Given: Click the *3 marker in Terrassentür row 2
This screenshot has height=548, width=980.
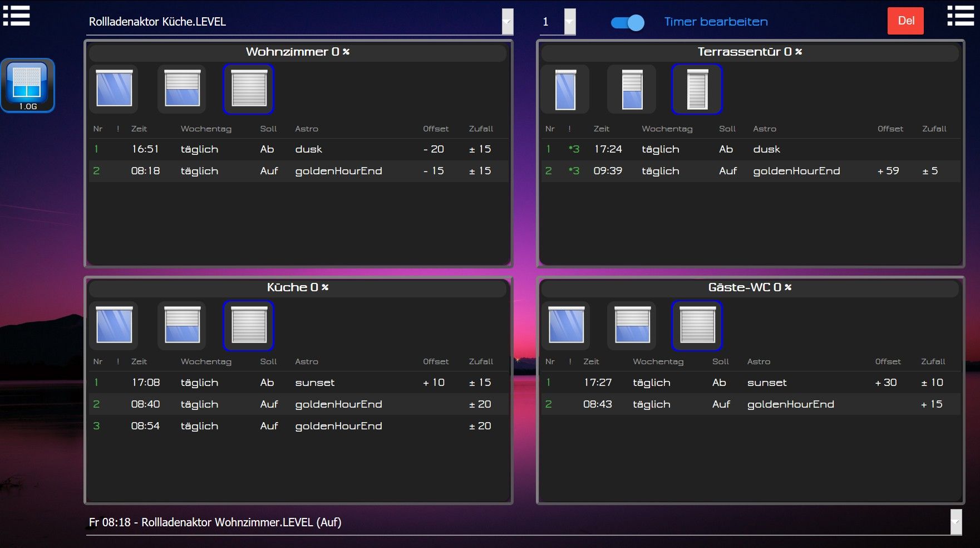Looking at the screenshot, I should (x=574, y=171).
